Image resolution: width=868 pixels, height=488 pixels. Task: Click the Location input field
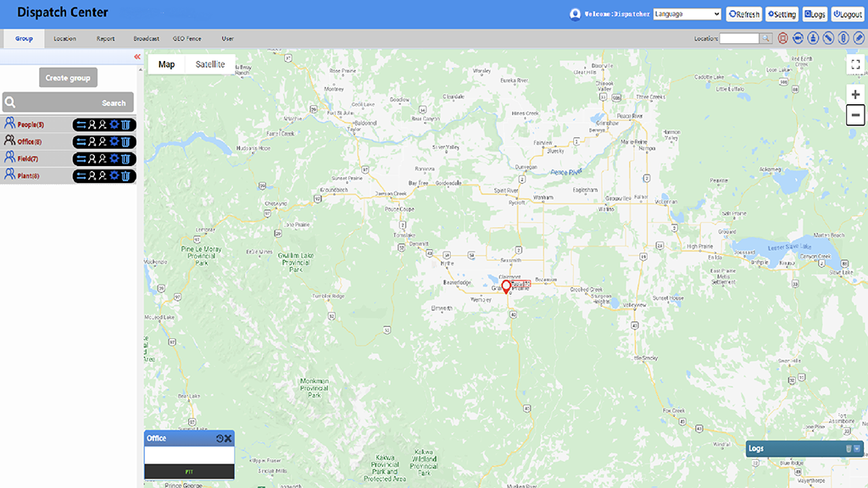[x=739, y=38]
